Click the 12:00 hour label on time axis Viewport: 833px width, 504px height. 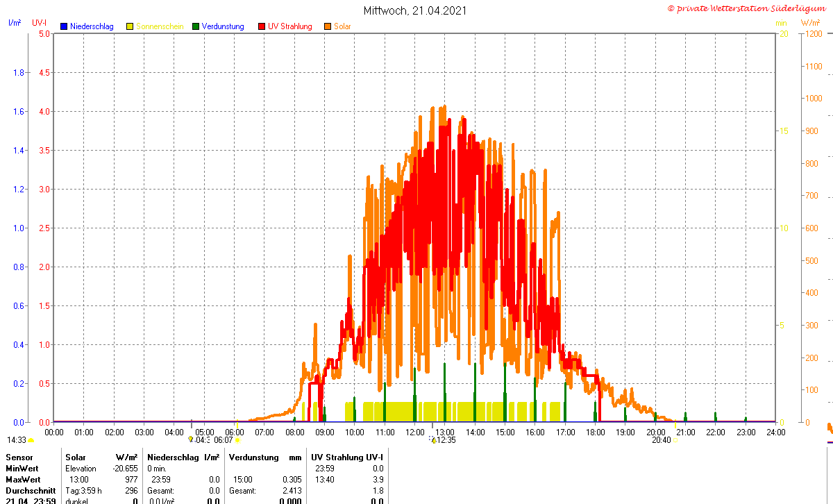click(x=414, y=432)
